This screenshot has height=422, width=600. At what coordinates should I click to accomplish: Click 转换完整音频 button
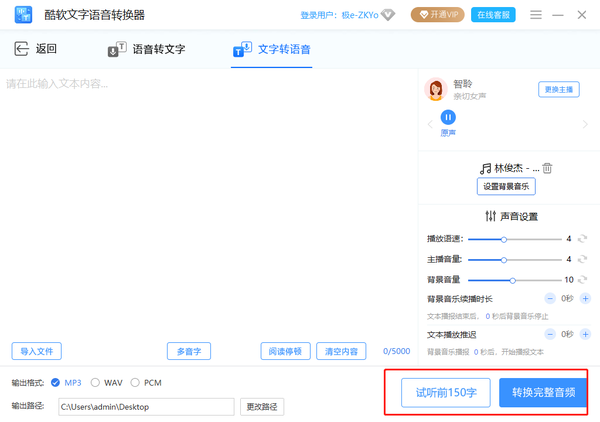[x=542, y=393]
